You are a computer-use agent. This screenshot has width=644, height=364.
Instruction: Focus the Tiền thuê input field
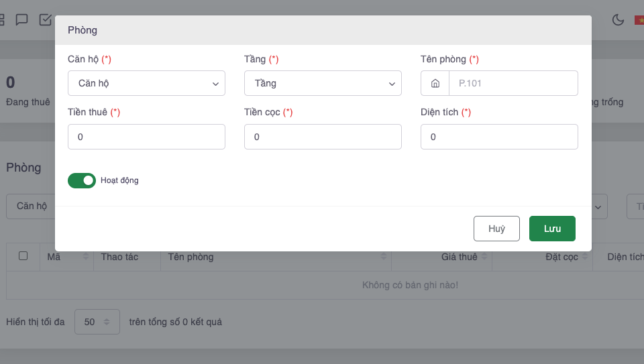coord(146,137)
